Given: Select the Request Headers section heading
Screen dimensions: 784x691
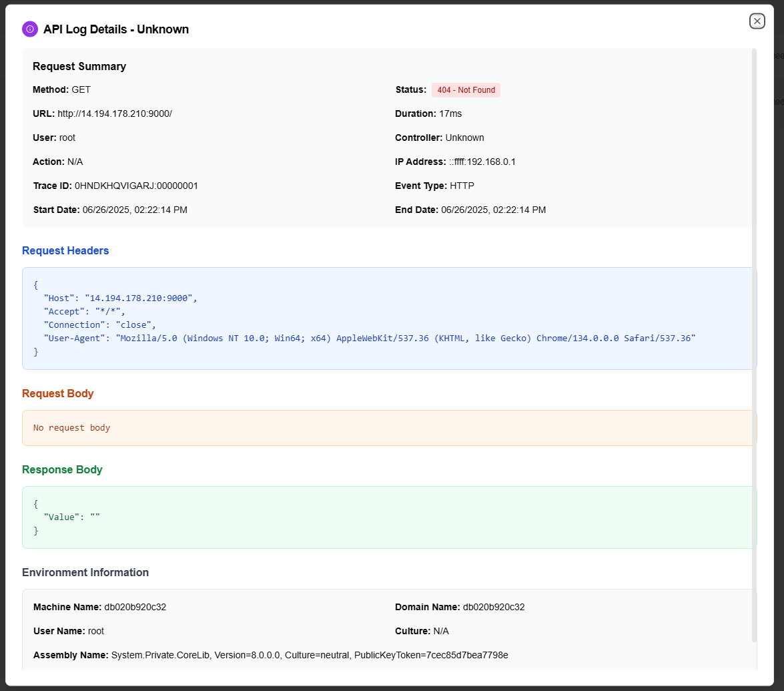Looking at the screenshot, I should 65,251.
